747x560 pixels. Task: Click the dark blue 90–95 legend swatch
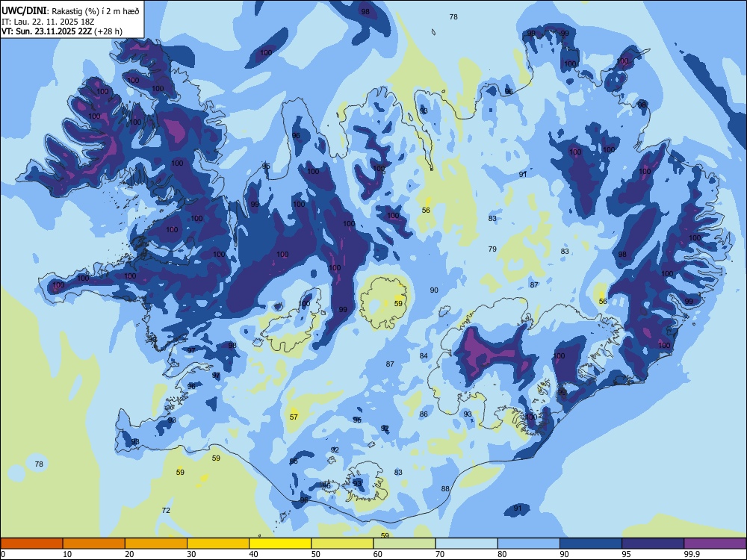tap(591, 544)
